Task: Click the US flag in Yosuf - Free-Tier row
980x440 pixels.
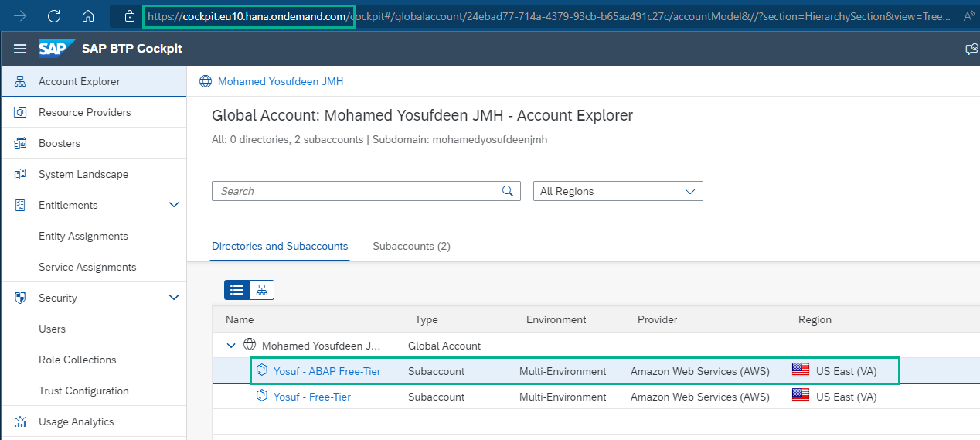Action: pyautogui.click(x=801, y=395)
